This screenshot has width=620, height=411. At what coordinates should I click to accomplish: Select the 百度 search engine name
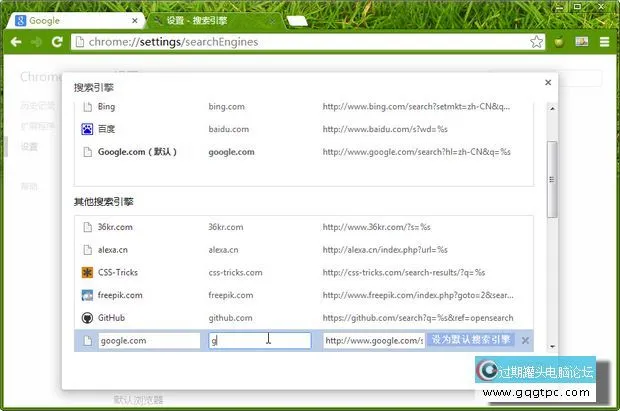(106, 129)
